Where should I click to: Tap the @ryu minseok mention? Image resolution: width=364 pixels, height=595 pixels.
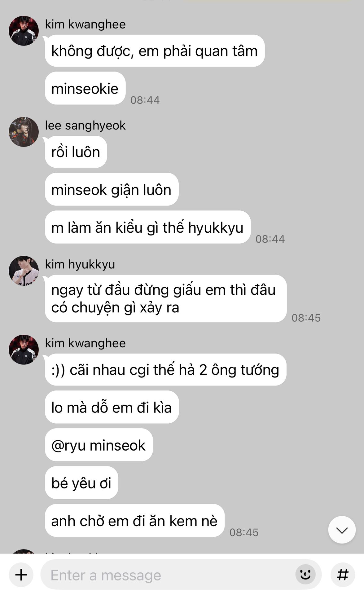tap(99, 445)
